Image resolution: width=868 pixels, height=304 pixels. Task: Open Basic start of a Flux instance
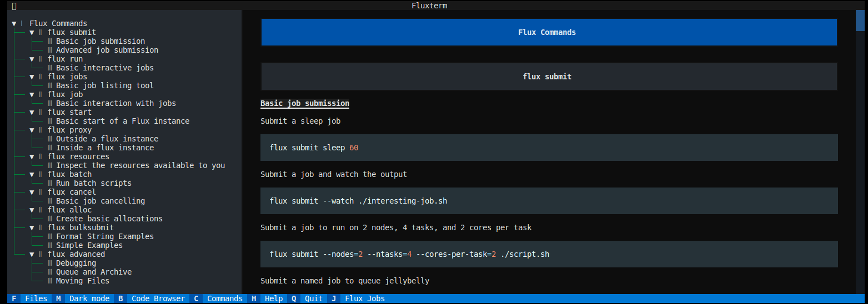123,121
